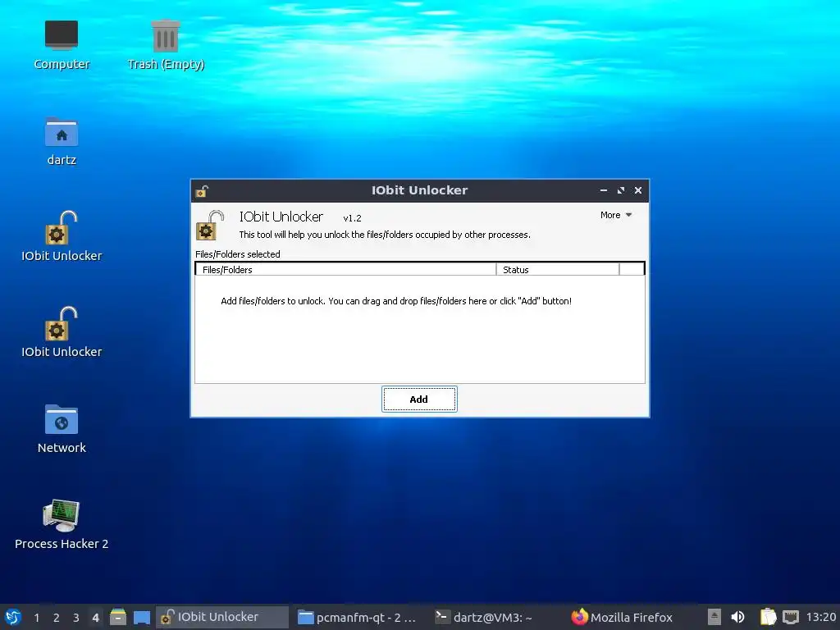Open the network connection tray icon
Screen dimensions: 840x630
coord(791,617)
